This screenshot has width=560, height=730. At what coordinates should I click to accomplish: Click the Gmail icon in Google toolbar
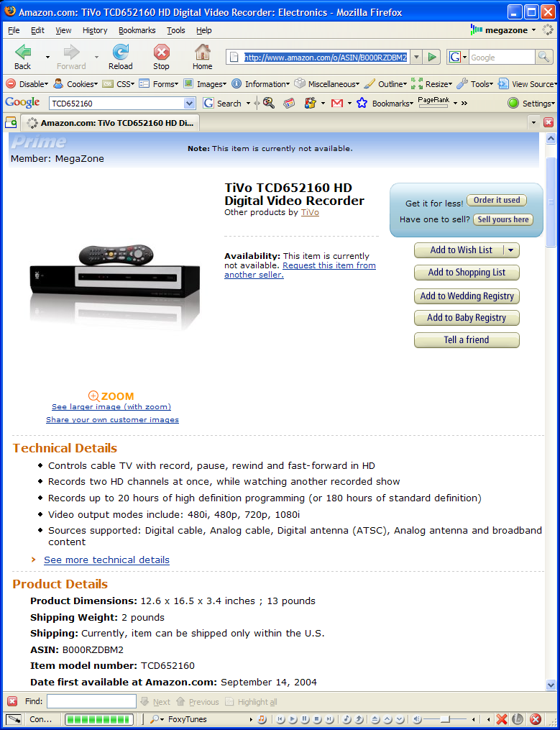point(337,104)
